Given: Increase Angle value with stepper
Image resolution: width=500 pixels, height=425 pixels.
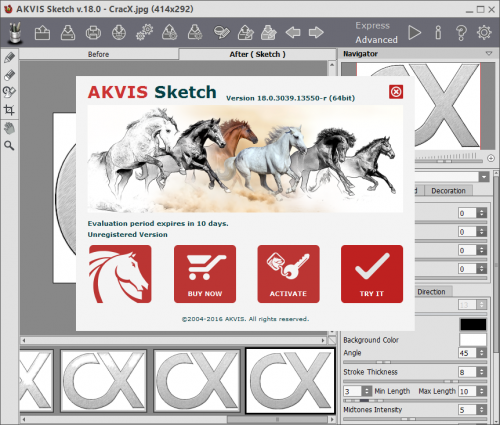Looking at the screenshot, I should [482, 350].
